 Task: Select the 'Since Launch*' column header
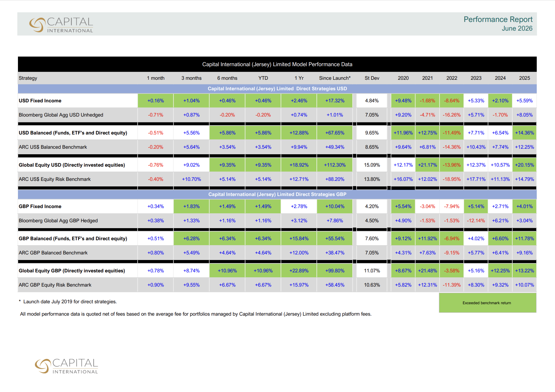pos(335,78)
